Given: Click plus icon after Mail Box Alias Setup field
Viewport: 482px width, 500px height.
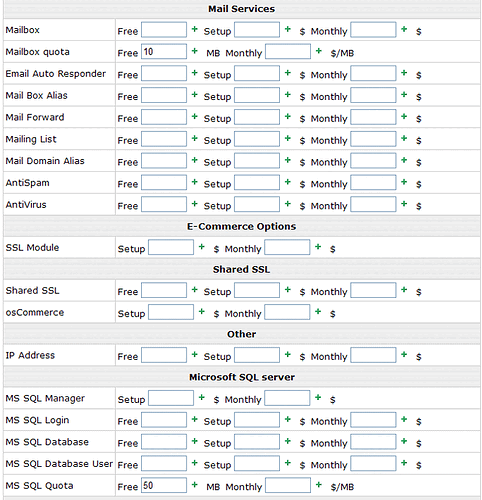Looking at the screenshot, I should 288,95.
